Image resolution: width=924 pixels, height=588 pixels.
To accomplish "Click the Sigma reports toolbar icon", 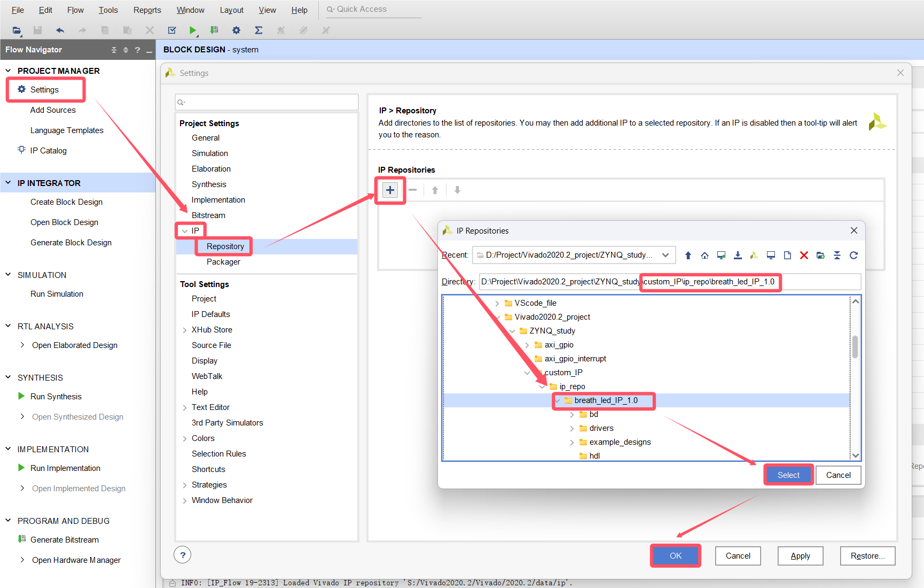I will [x=259, y=30].
